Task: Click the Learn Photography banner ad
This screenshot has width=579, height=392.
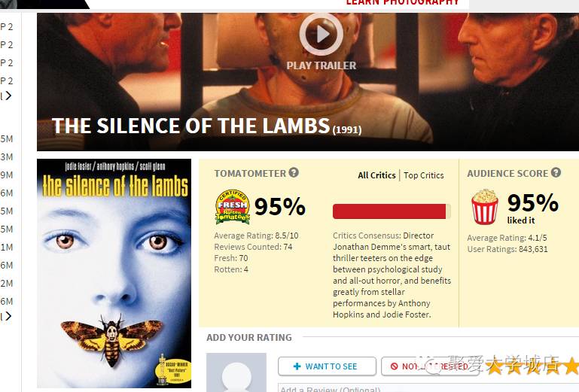Action: [x=403, y=3]
